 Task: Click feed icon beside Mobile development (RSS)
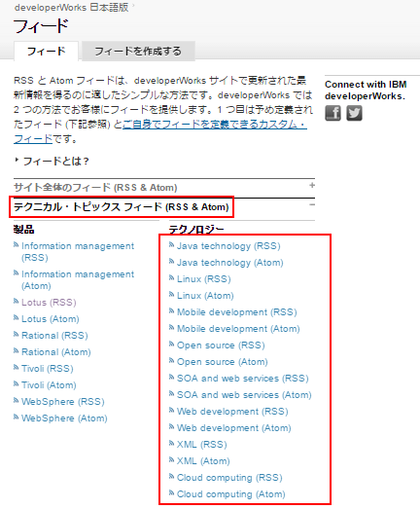tap(171, 311)
